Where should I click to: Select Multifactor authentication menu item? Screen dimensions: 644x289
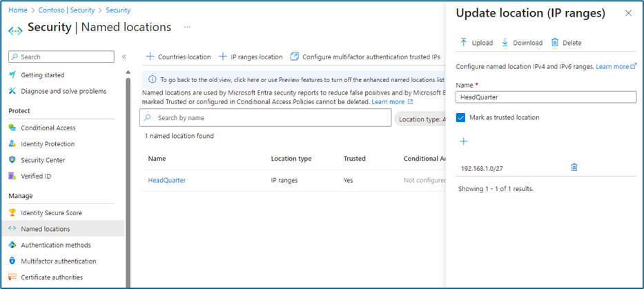point(58,261)
